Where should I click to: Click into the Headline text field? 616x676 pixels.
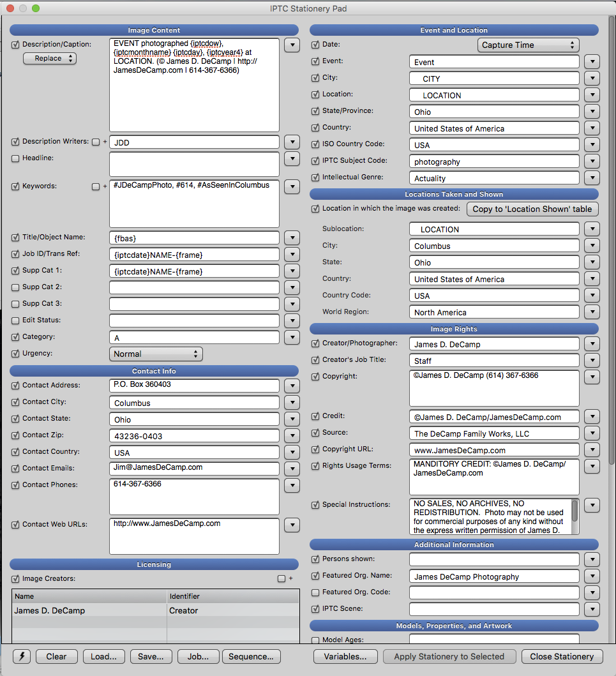pos(194,164)
